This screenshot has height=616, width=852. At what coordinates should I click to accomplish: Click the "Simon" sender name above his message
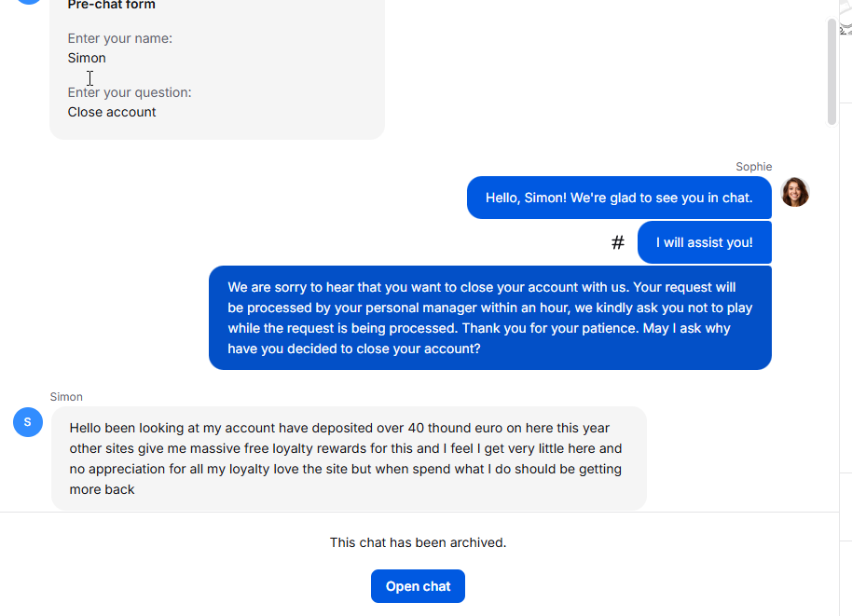coord(66,397)
